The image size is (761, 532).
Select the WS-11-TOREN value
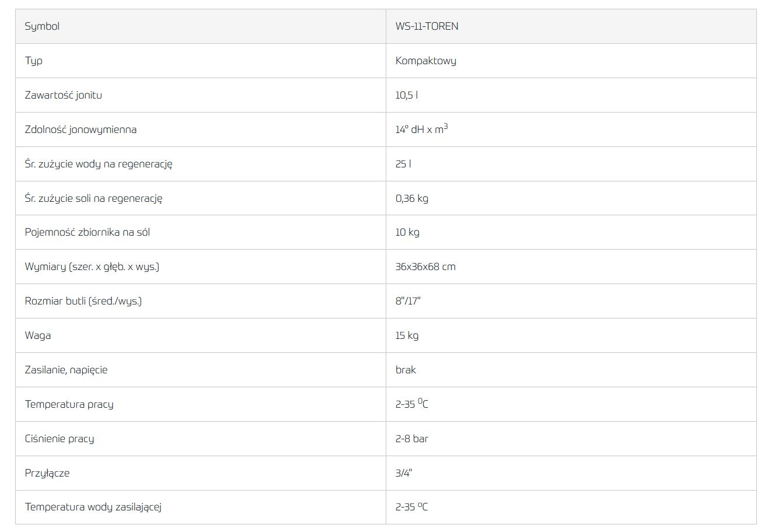click(x=427, y=26)
